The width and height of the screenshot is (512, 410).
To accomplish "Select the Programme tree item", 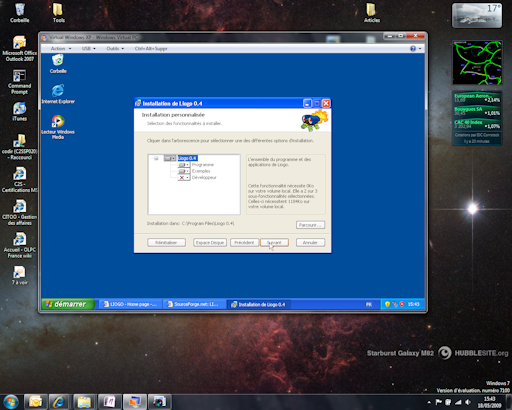I will [203, 165].
